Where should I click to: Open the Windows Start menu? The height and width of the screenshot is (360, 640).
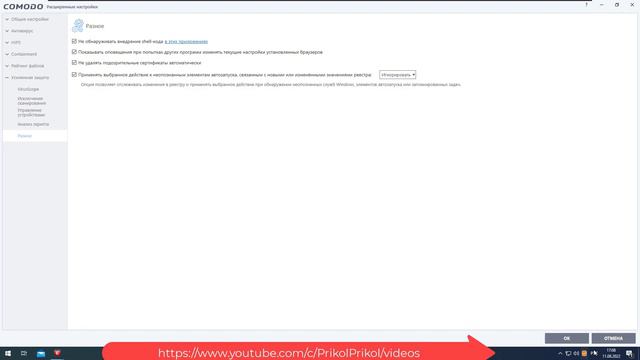click(8, 353)
